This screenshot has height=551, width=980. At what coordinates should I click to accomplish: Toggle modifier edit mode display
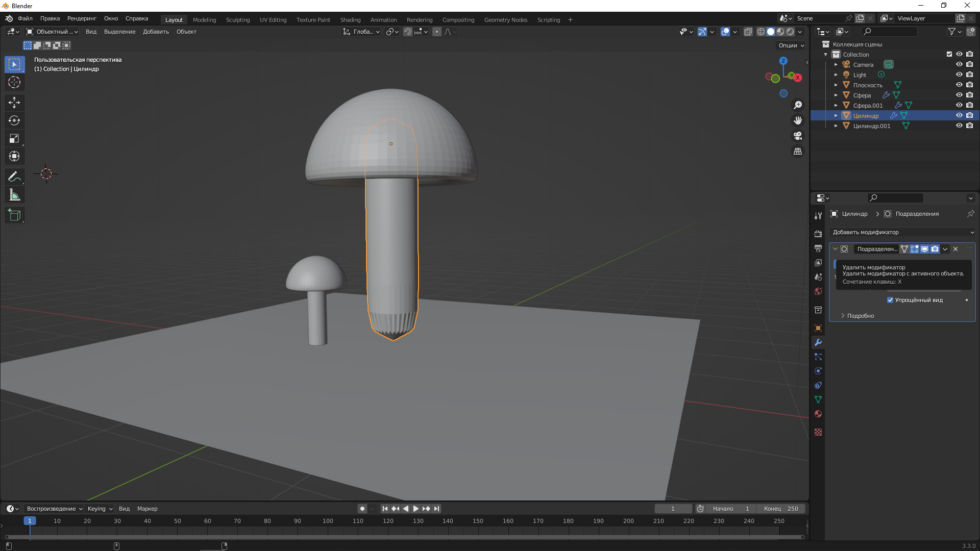pos(914,249)
